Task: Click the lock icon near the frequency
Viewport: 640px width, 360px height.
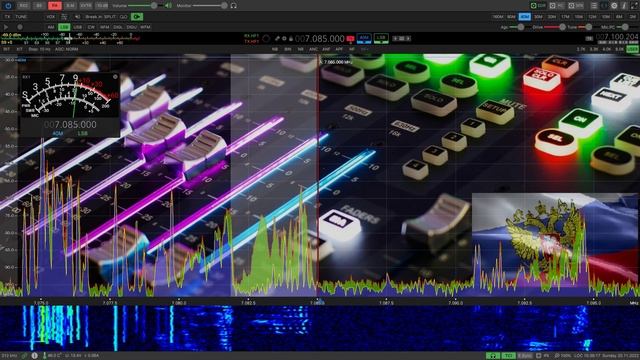Action: [291, 39]
